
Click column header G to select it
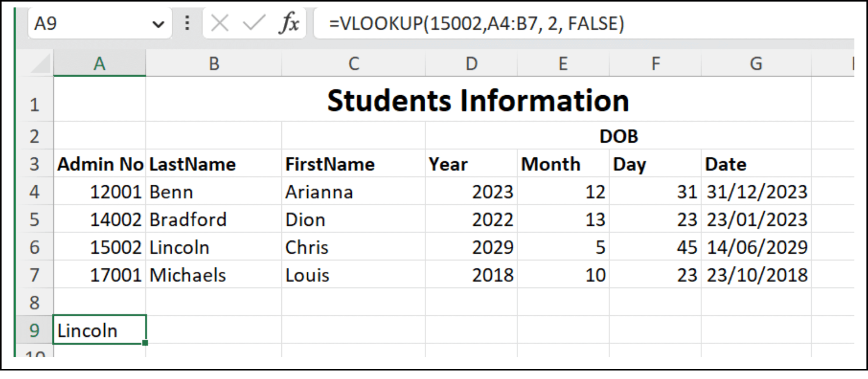click(x=756, y=64)
